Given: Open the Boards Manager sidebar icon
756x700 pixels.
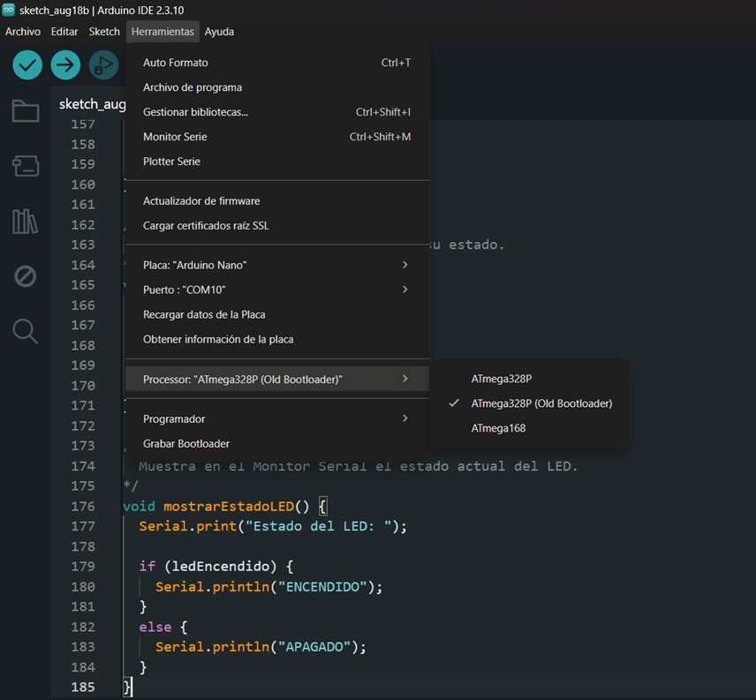Looking at the screenshot, I should tap(26, 166).
